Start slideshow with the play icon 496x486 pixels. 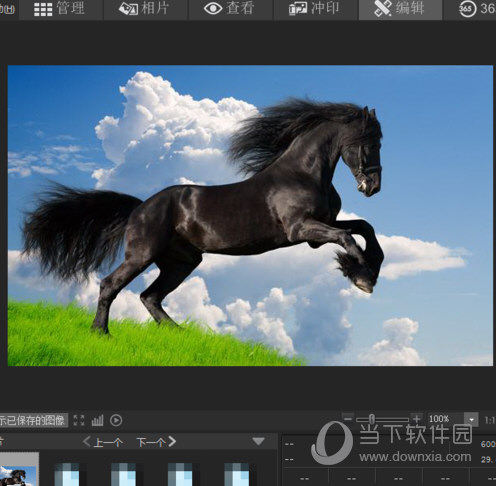pos(116,420)
